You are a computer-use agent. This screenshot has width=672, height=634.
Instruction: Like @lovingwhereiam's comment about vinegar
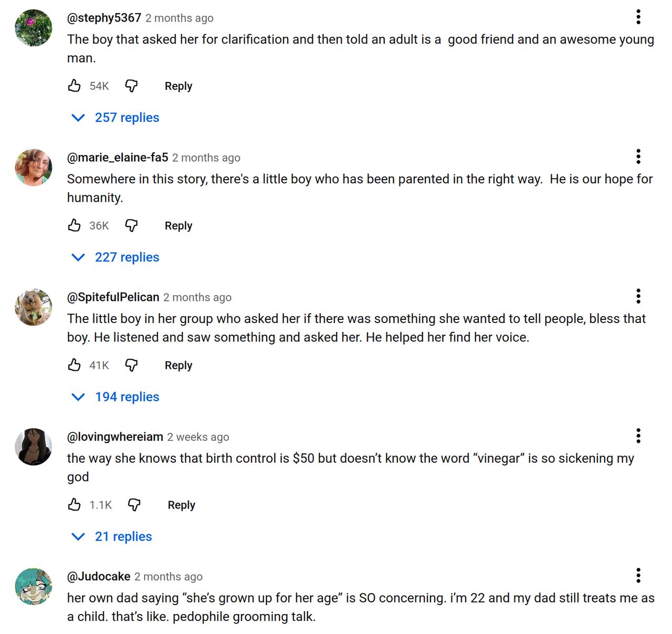pos(75,505)
